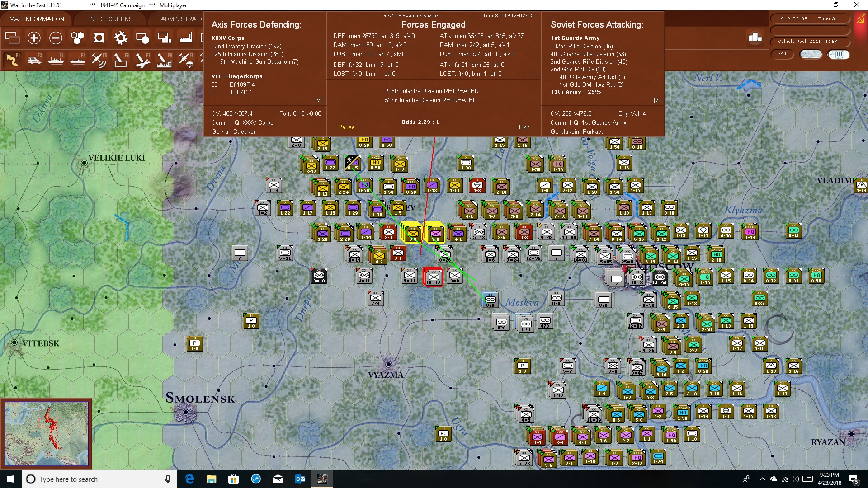Click the XXXV Corps heading

tap(228, 38)
